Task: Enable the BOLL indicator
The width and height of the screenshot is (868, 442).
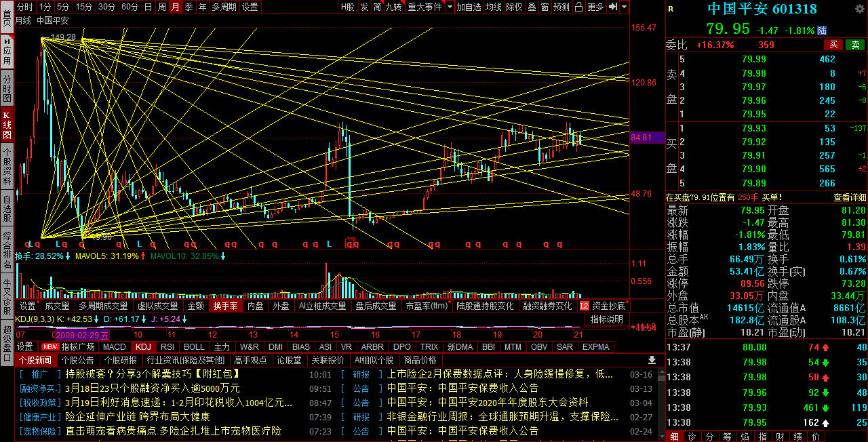Action: 194,346
